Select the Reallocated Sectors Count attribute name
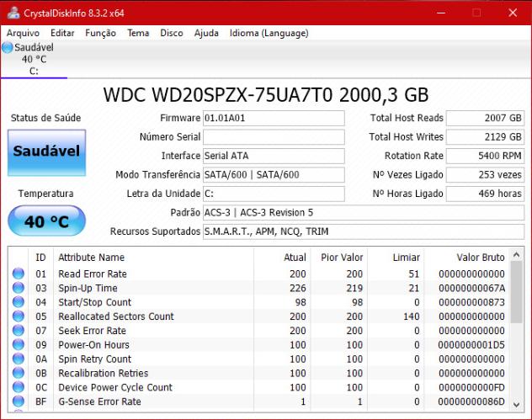 (x=116, y=316)
